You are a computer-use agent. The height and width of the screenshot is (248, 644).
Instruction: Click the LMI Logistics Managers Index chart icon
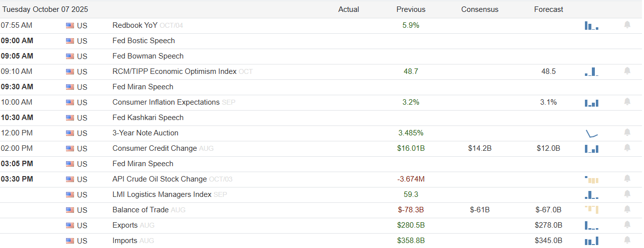(x=591, y=194)
